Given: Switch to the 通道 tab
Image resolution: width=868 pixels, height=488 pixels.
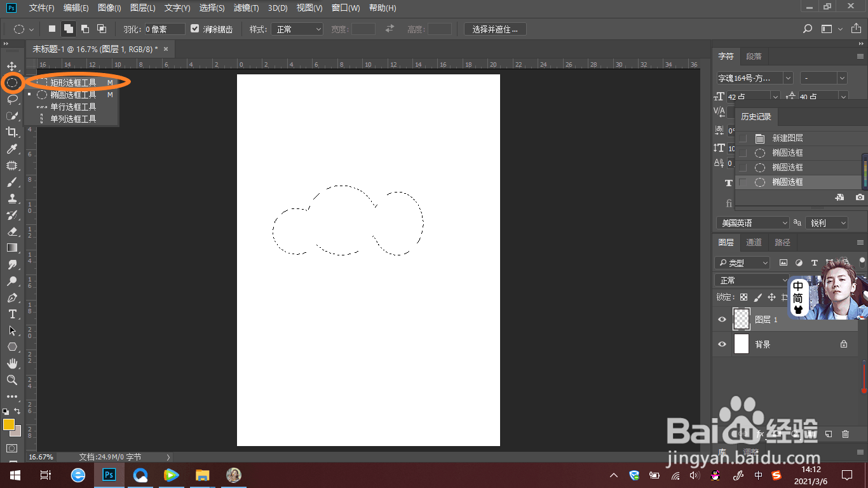Looking at the screenshot, I should point(754,242).
